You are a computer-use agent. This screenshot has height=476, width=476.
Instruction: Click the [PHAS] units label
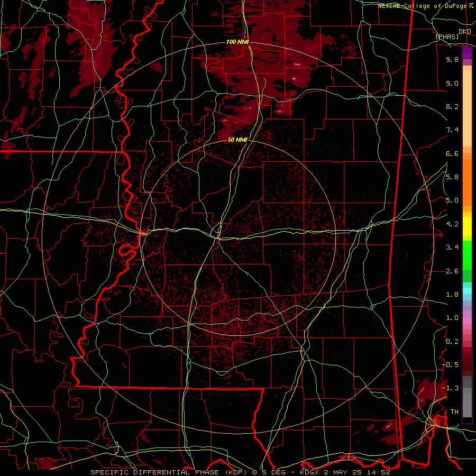tap(447, 36)
